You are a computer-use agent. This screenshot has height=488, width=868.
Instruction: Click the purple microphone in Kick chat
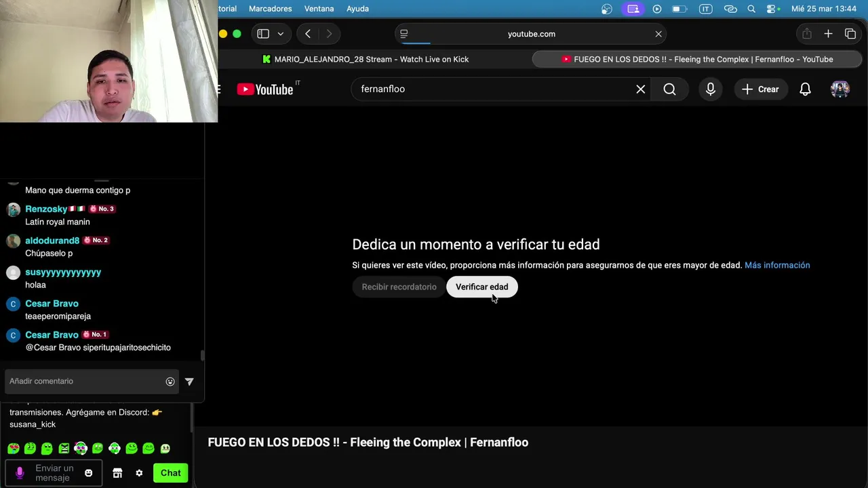(x=20, y=472)
